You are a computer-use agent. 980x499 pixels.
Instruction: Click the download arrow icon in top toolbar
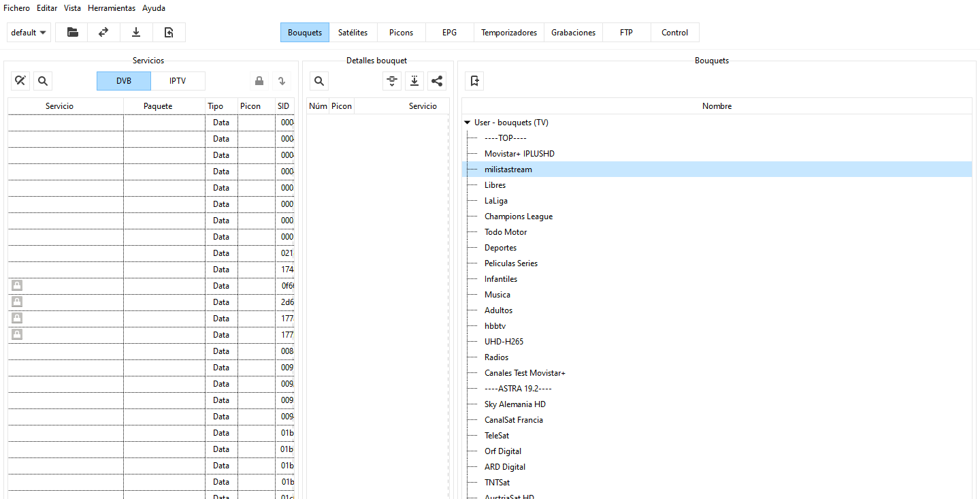136,33
